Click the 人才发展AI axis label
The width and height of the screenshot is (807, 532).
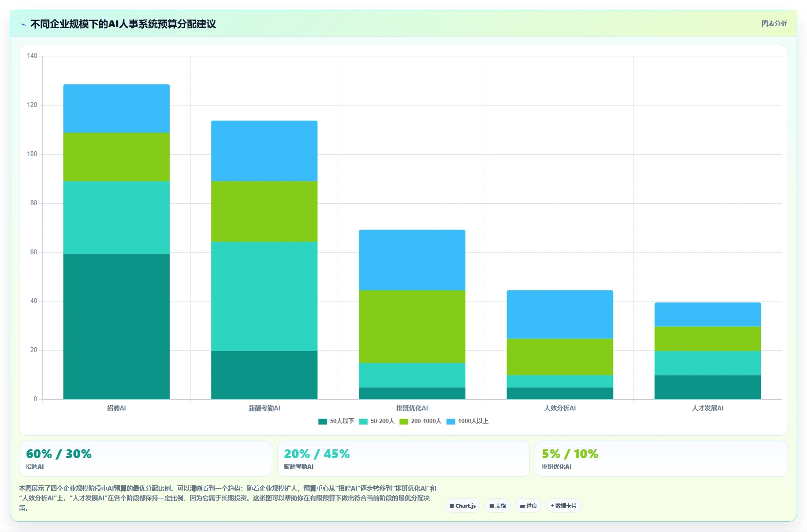pos(708,408)
